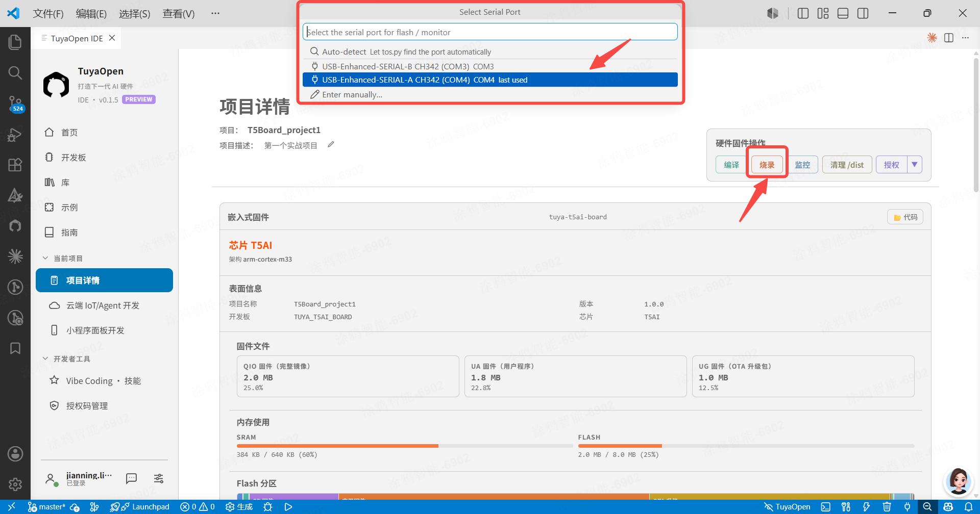Select USB-Enhanced-SERIAL-A COM4 port

[x=490, y=80]
